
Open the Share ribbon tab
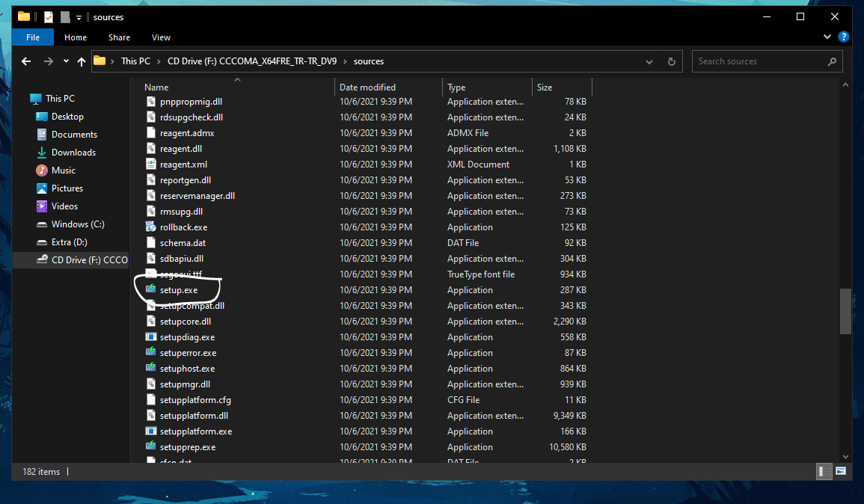coord(119,37)
